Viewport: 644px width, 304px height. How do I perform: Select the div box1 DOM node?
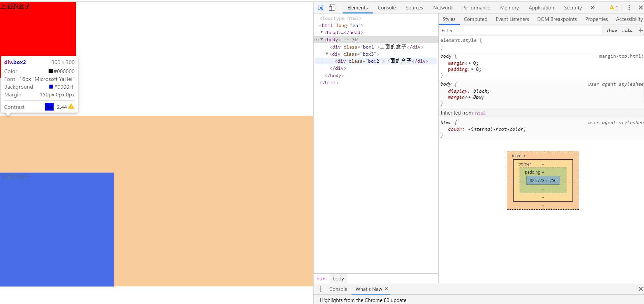[x=376, y=47]
